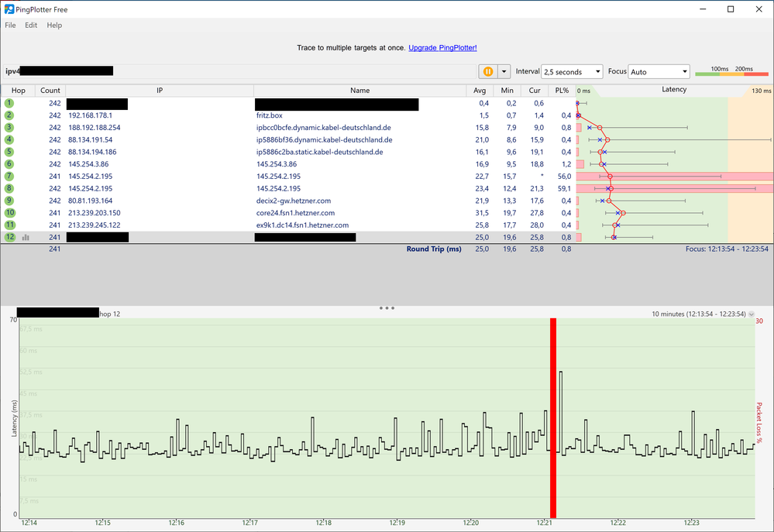This screenshot has width=774, height=532.
Task: Select ip5886bf36.dynamic.kabel-deutschland.de row name
Action: coord(325,139)
